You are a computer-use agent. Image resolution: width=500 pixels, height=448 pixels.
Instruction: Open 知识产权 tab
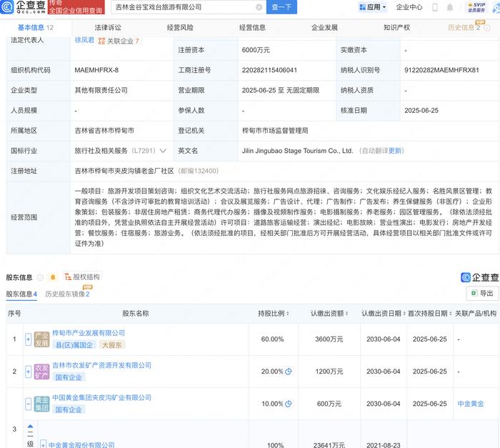[x=396, y=28]
